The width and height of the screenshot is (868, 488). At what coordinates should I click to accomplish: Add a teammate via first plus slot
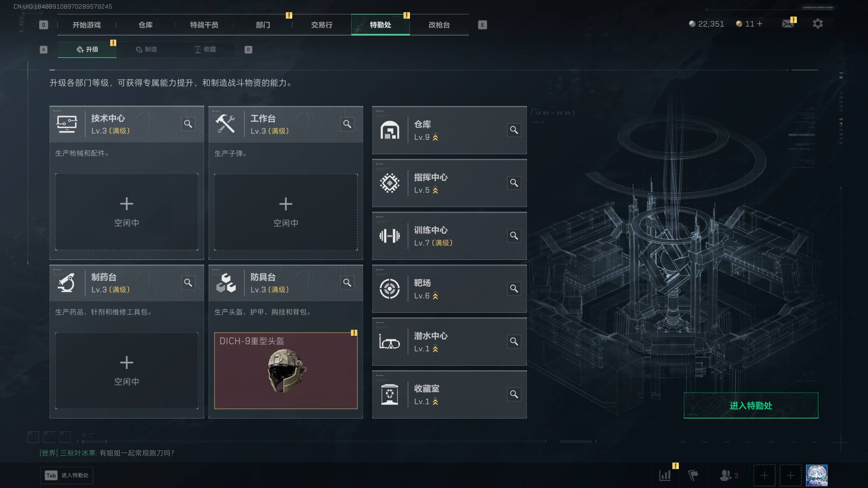click(764, 475)
